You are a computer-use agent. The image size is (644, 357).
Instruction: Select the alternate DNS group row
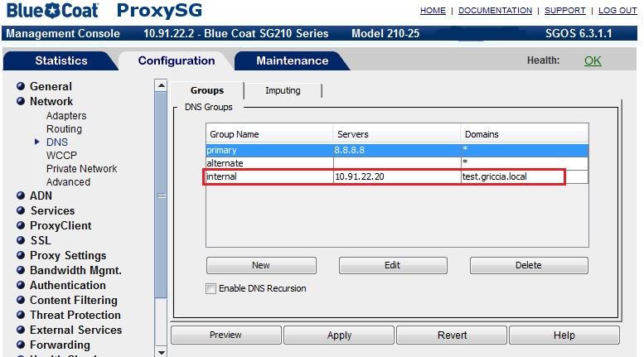point(397,163)
